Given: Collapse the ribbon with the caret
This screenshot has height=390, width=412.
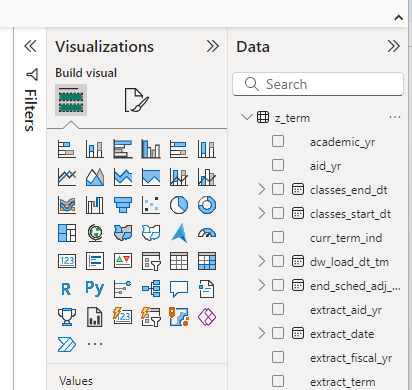Looking at the screenshot, I should tap(399, 18).
